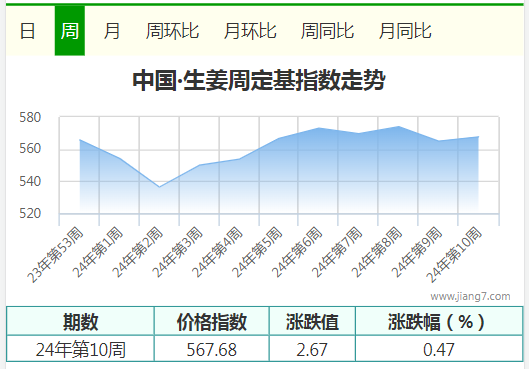Click x-axis label 24年第7周
The height and width of the screenshot is (369, 529).
coord(336,252)
